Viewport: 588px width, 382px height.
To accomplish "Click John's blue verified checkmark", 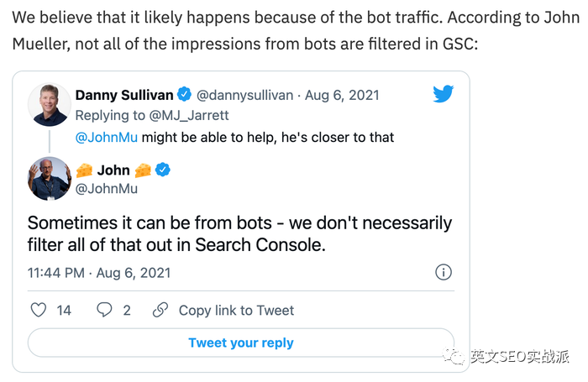I will [162, 170].
